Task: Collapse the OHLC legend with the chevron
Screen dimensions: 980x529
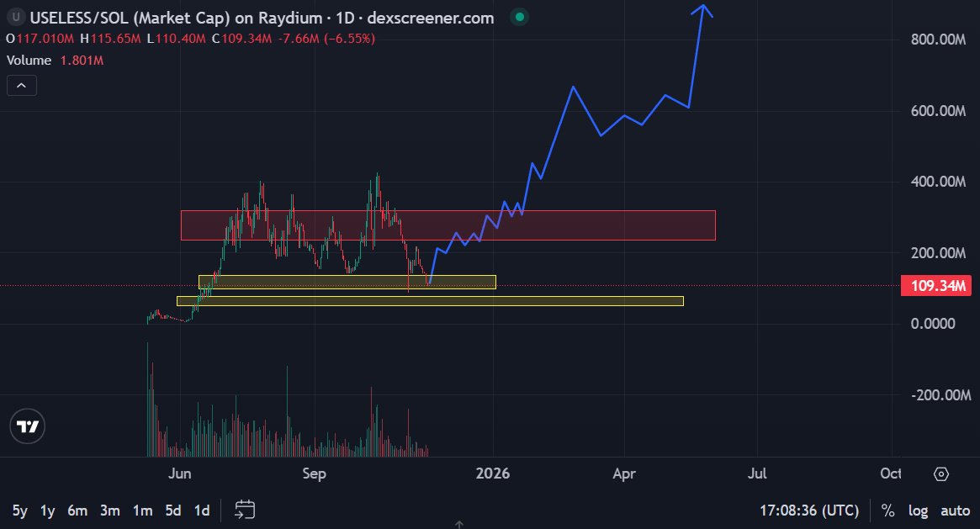Action: [21, 85]
